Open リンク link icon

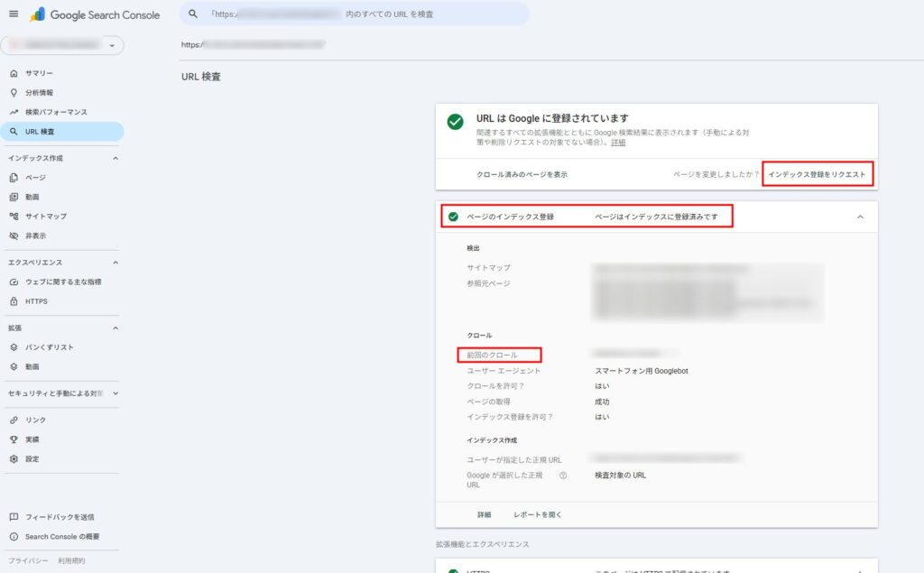point(14,420)
